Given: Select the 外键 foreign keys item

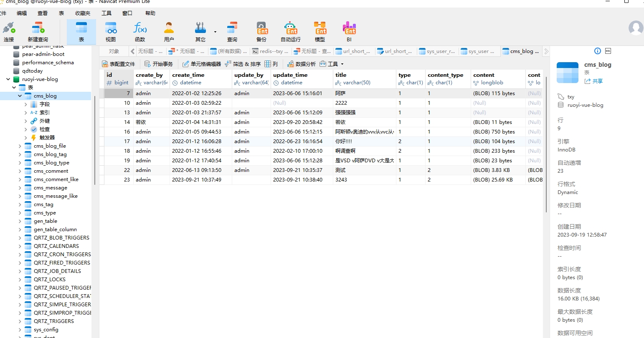Looking at the screenshot, I should pyautogui.click(x=45, y=121).
